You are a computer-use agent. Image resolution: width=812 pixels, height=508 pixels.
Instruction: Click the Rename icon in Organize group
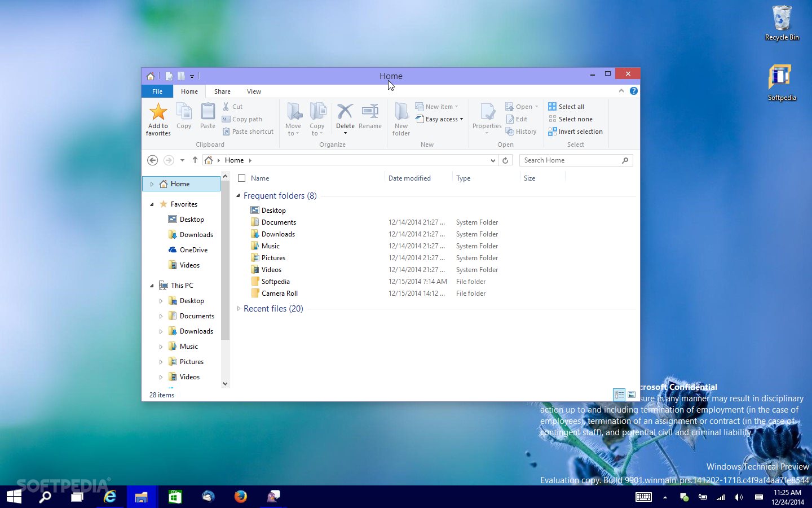coord(370,112)
